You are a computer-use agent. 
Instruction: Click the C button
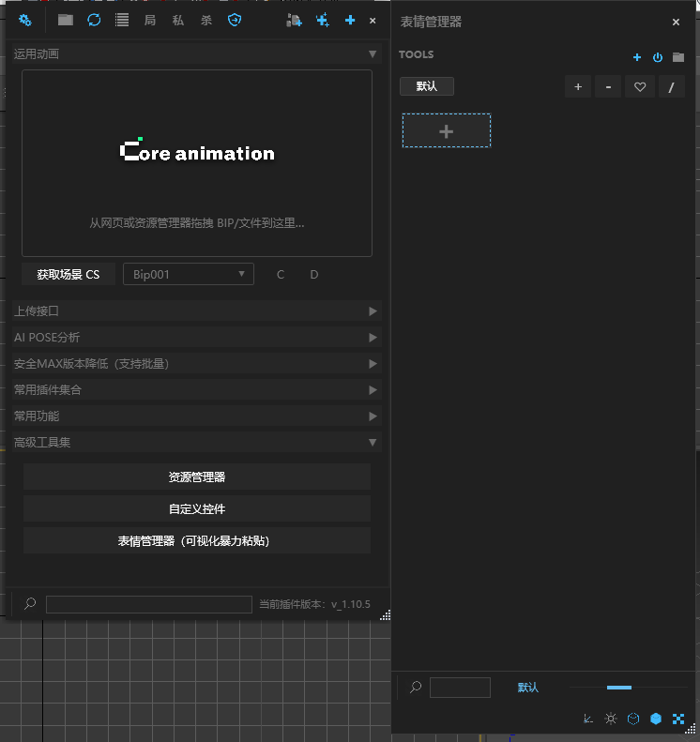click(x=281, y=275)
